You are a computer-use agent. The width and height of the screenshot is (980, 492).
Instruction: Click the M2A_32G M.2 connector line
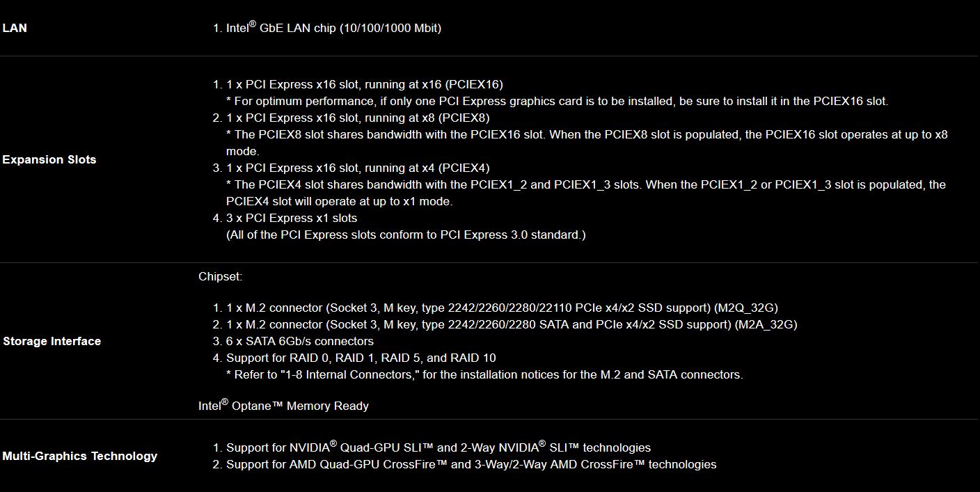[x=511, y=324]
